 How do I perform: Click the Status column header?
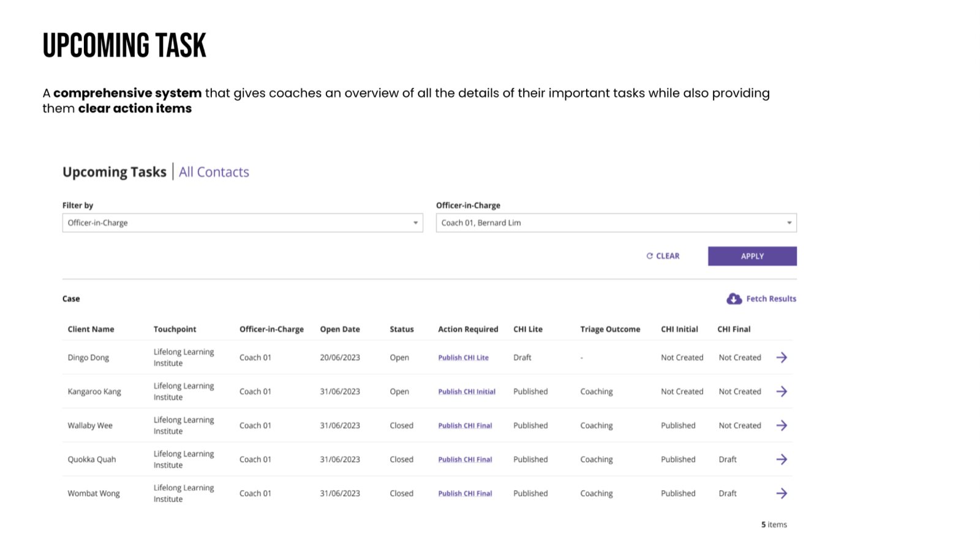[x=402, y=329]
